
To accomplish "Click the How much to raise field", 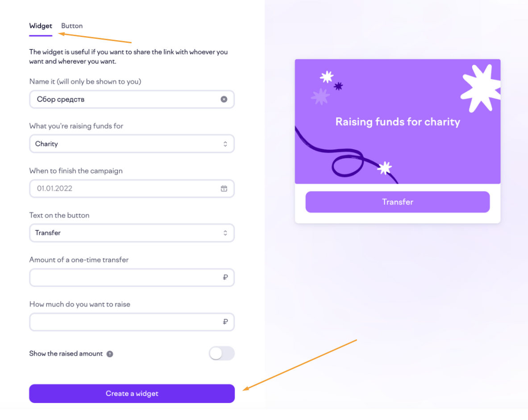I will (x=132, y=322).
